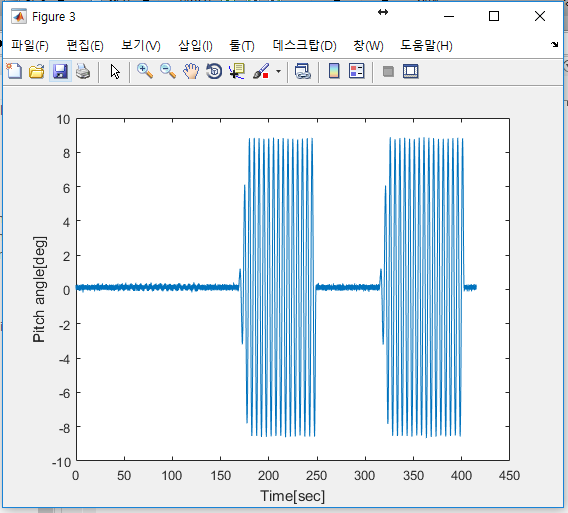
Task: Select the Edit Plot arrow tool
Action: [x=115, y=72]
